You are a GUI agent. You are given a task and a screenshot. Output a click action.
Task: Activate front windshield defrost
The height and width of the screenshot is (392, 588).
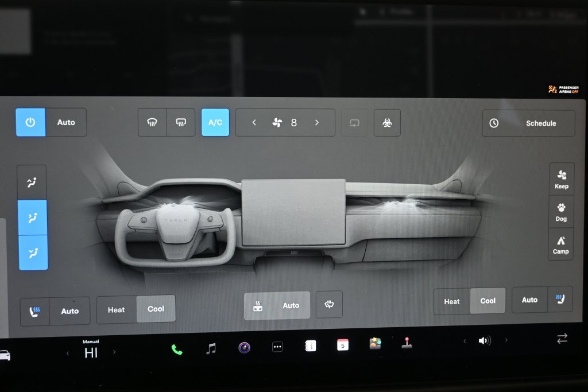coord(152,122)
